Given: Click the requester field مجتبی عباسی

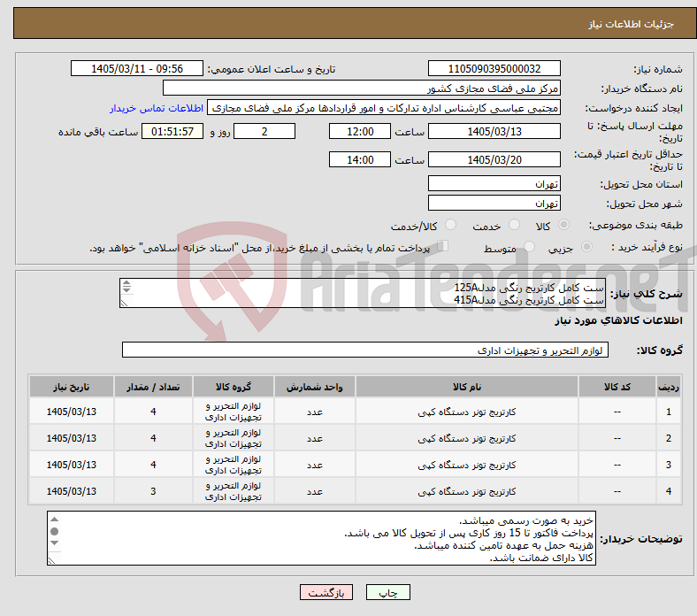Looking at the screenshot, I should (x=384, y=108).
